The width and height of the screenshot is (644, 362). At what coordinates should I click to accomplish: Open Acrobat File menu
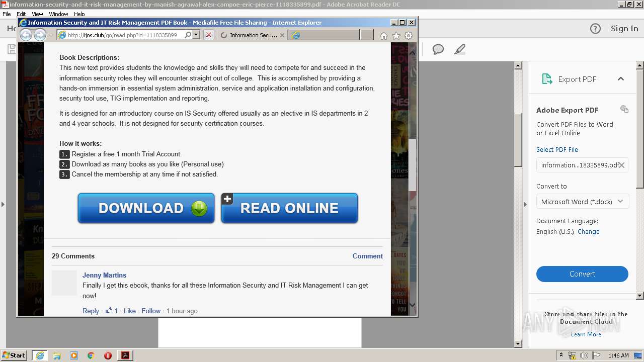(x=7, y=14)
